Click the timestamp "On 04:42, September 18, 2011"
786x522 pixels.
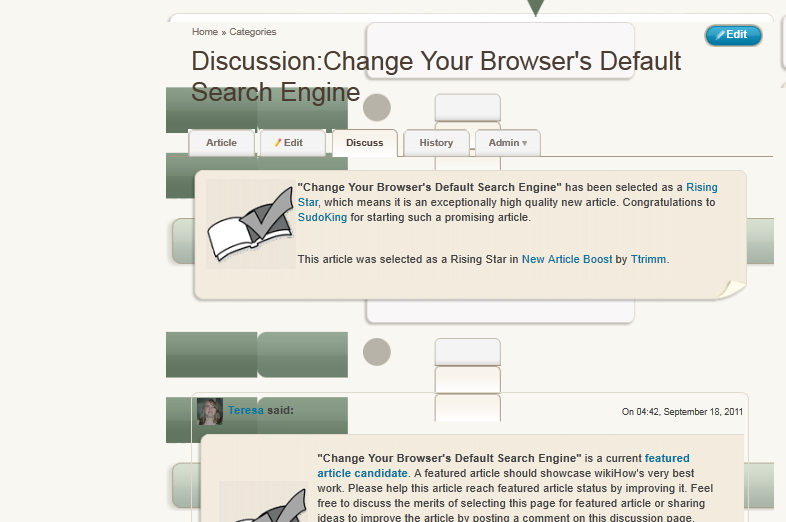tap(682, 412)
